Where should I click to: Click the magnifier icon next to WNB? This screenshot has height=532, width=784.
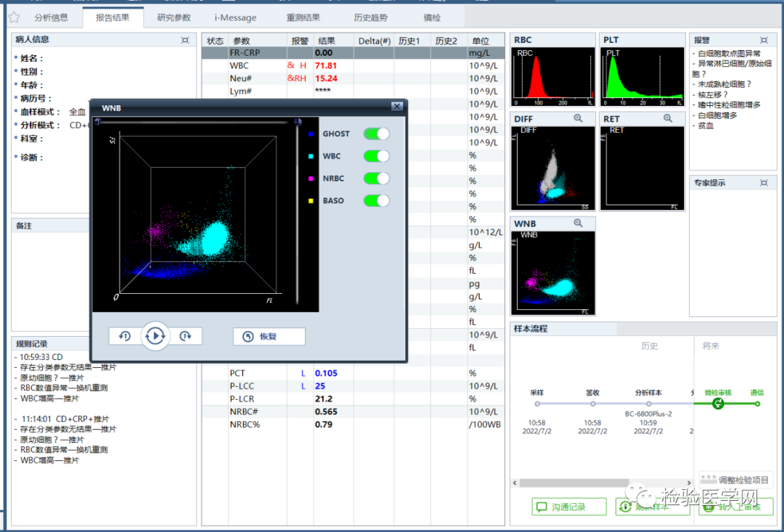tap(578, 223)
